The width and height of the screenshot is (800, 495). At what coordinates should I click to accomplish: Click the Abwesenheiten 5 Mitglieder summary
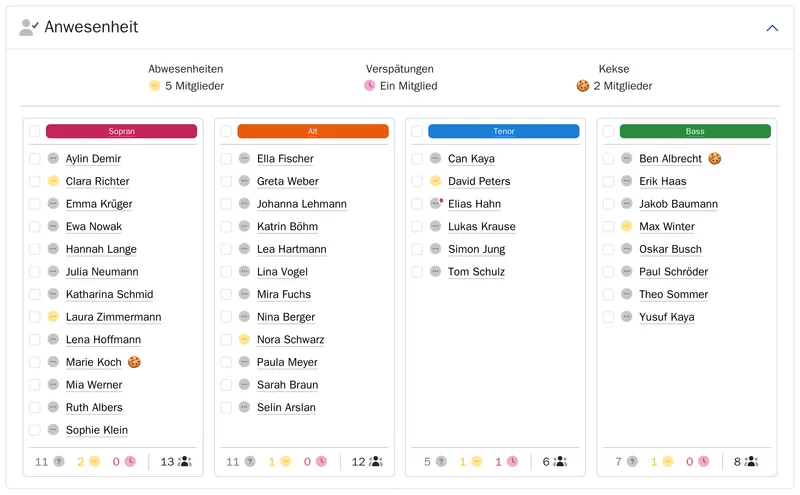coord(186,77)
